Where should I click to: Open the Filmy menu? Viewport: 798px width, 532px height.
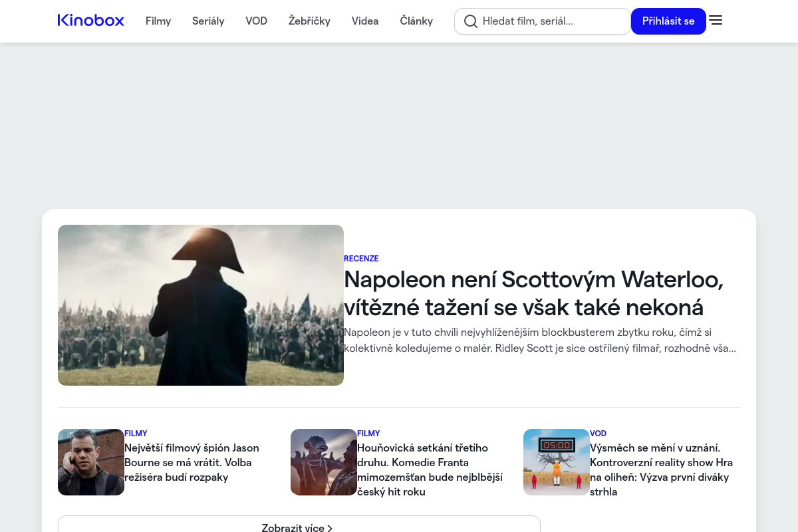pyautogui.click(x=158, y=21)
